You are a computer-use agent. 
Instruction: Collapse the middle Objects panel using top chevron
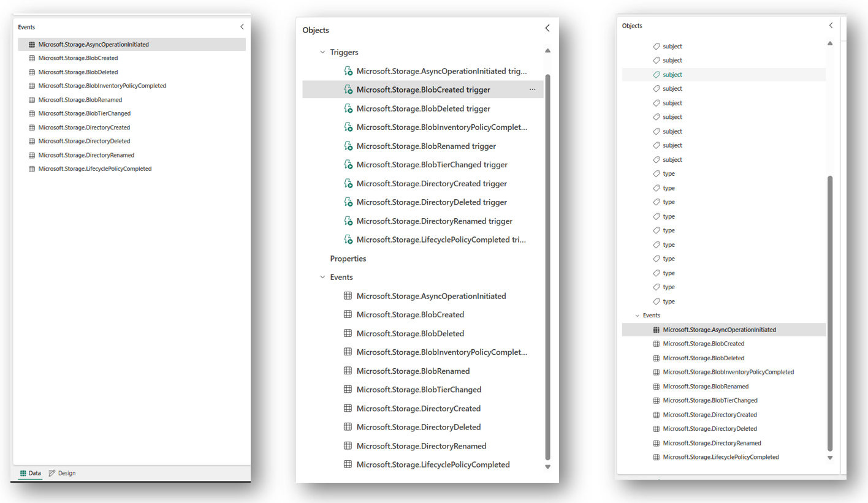point(547,28)
